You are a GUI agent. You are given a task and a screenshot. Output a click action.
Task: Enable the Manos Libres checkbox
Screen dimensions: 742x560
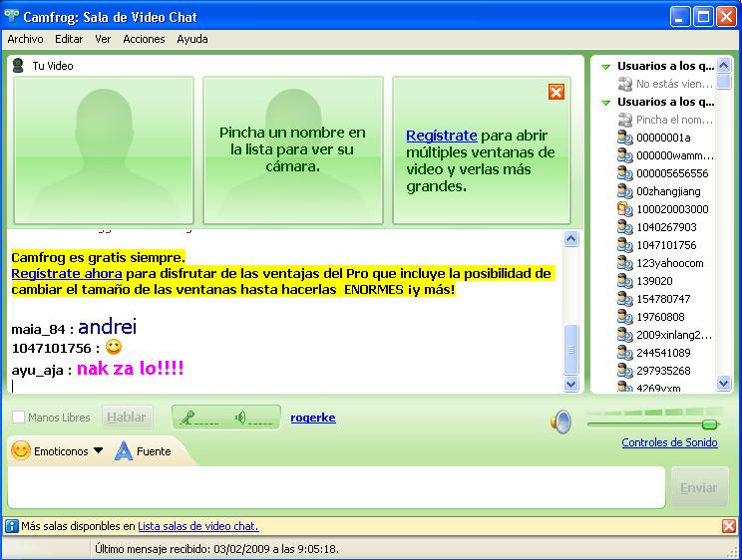point(18,418)
